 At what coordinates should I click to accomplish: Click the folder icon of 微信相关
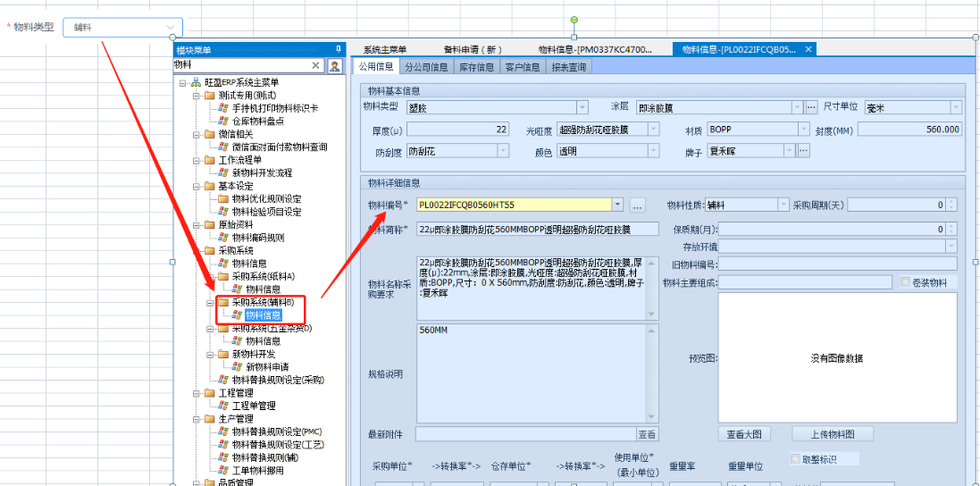[x=209, y=134]
